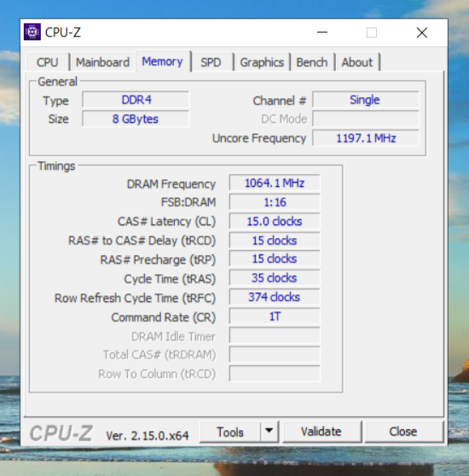This screenshot has height=476, width=469.
Task: Click the CAS# Latency value 15.0 clocks
Action: point(275,221)
